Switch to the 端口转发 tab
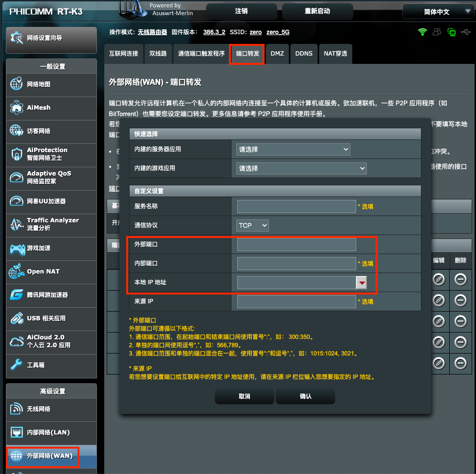This screenshot has height=474, width=476. [x=248, y=54]
